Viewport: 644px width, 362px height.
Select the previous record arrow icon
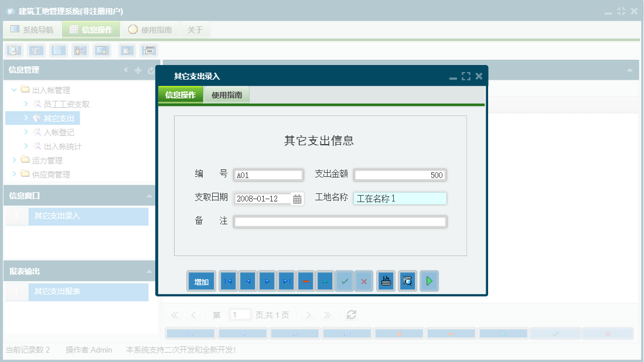[x=247, y=281]
